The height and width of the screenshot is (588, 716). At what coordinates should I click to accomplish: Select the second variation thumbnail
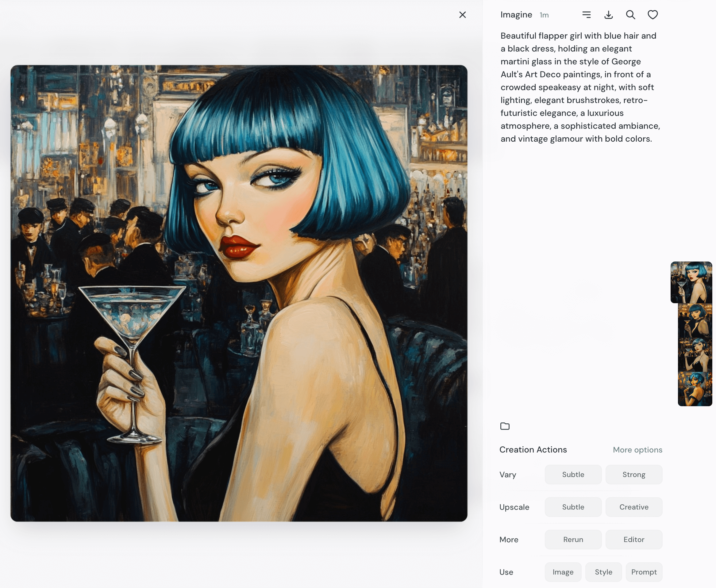(x=695, y=320)
